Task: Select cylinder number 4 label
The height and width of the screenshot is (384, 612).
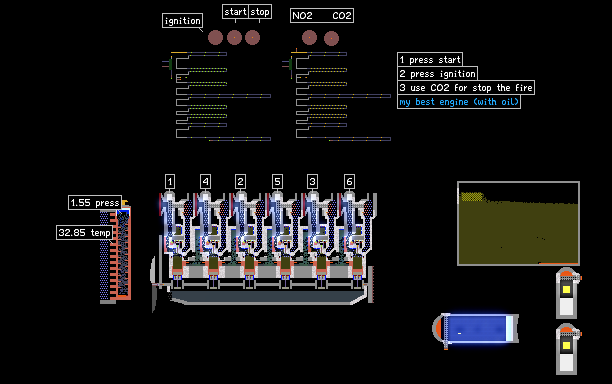Action: point(205,181)
